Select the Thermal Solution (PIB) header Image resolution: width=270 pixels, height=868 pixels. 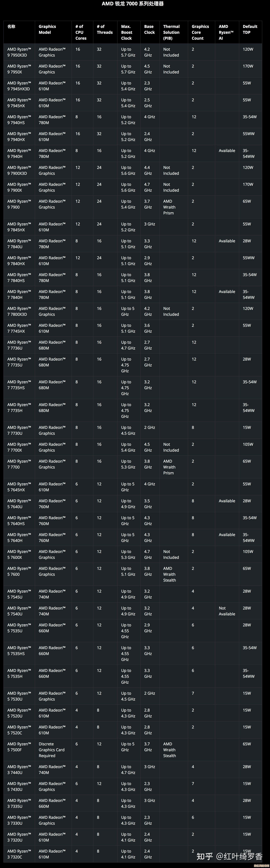coord(171,32)
